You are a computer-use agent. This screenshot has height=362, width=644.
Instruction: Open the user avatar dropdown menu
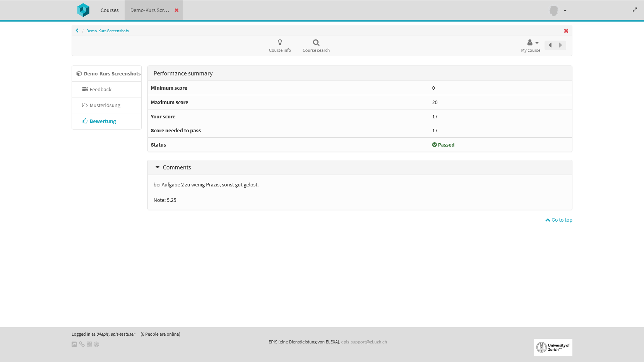558,10
